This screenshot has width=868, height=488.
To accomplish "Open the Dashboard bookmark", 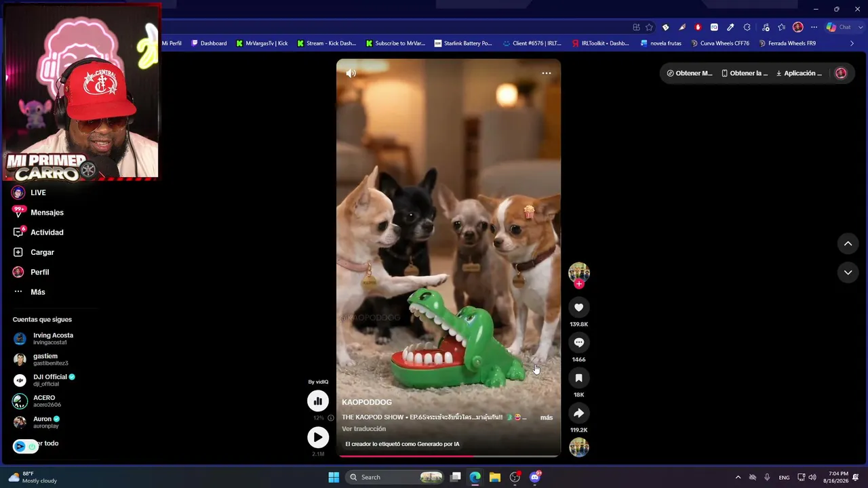I will point(209,43).
